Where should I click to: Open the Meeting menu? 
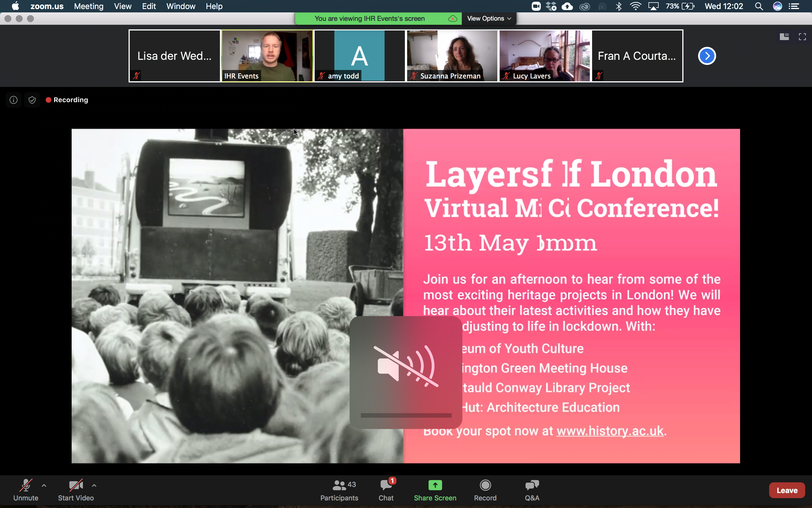89,6
